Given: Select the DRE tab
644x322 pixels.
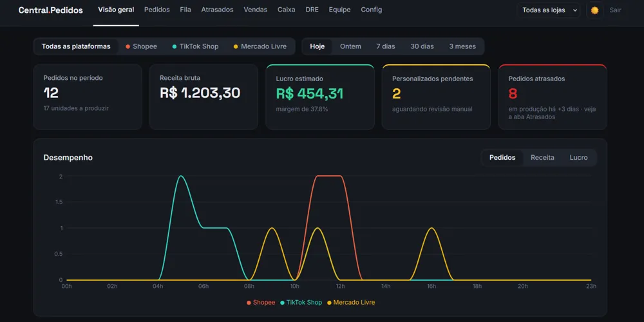Looking at the screenshot, I should tap(312, 10).
